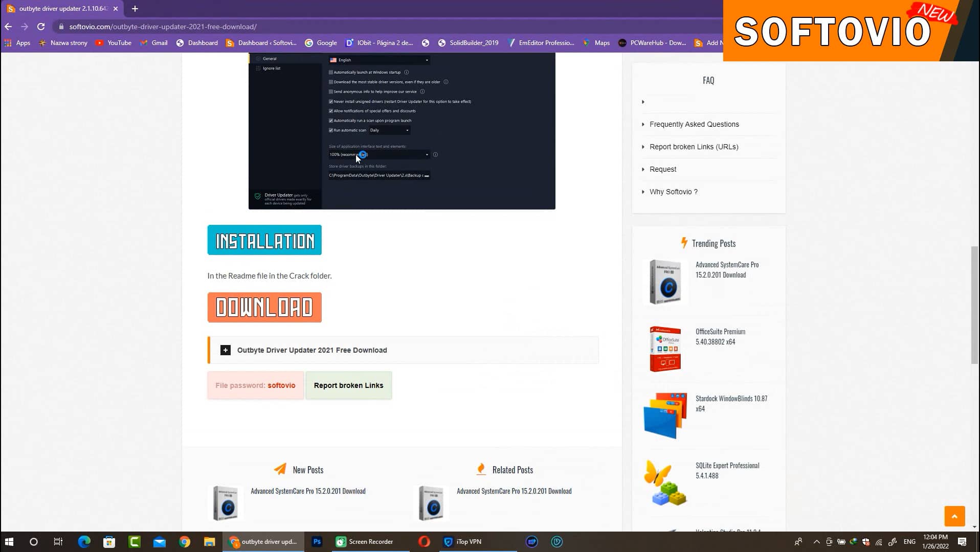Open the Nazwa strony bookmark
Viewport: 980px width, 552px height.
63,43
